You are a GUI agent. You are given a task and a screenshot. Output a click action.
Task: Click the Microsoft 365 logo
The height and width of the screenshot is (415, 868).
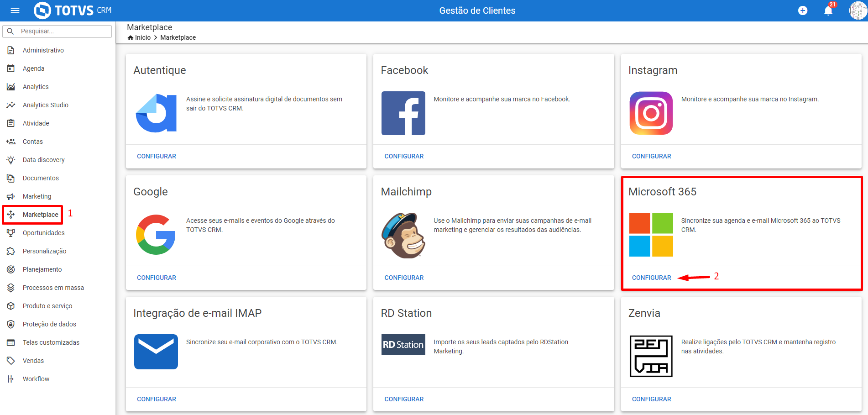[x=651, y=235]
